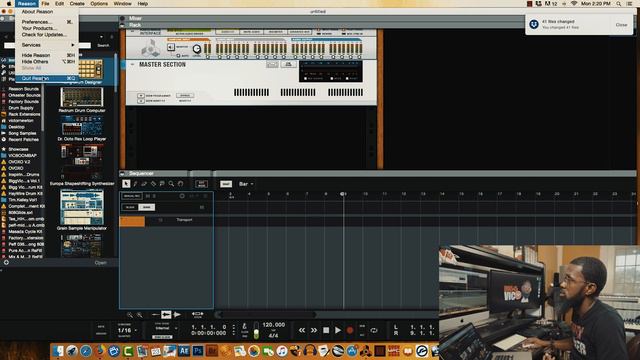640x360 pixels.
Task: Collapse the Master Section device
Action: (x=132, y=64)
